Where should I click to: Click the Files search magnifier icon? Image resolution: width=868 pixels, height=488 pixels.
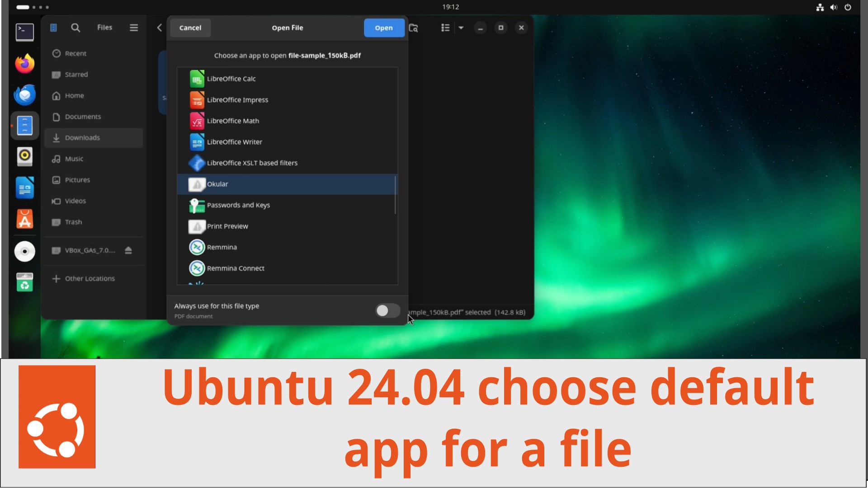click(75, 28)
